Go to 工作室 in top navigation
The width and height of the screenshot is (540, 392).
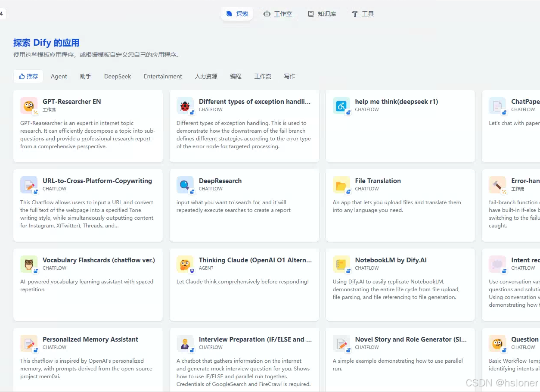pyautogui.click(x=278, y=14)
